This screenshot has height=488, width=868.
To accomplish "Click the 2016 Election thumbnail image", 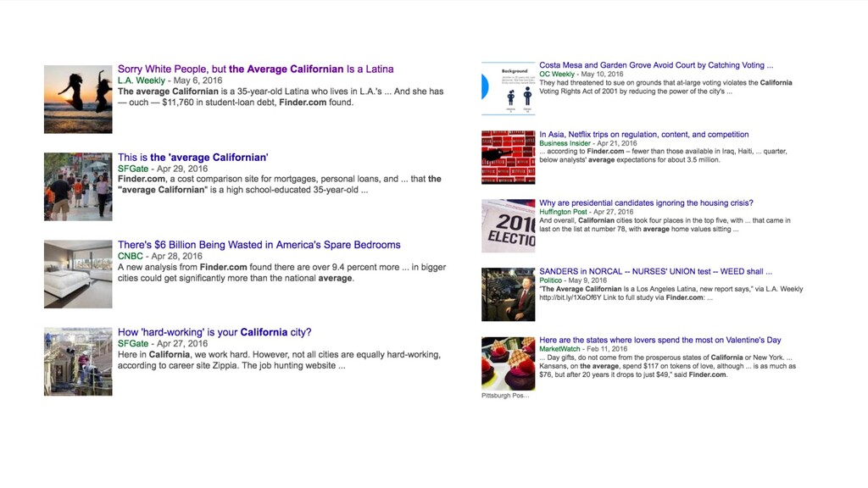I will click(x=509, y=225).
